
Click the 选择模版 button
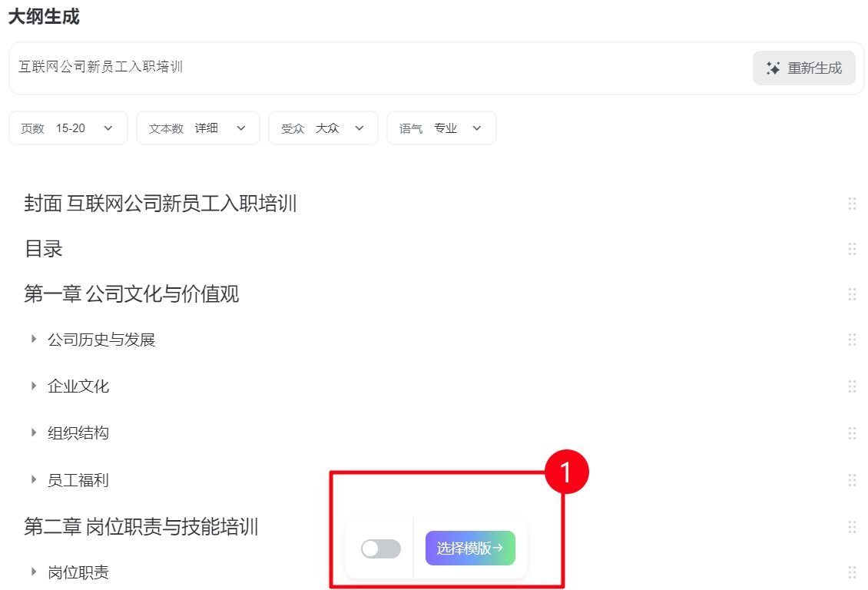[470, 549]
